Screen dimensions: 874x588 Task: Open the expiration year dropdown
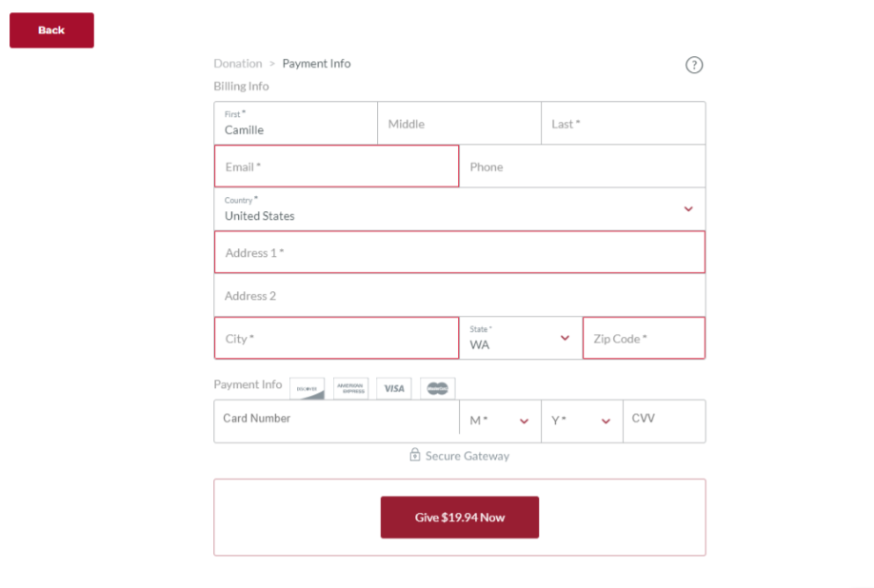coord(582,421)
